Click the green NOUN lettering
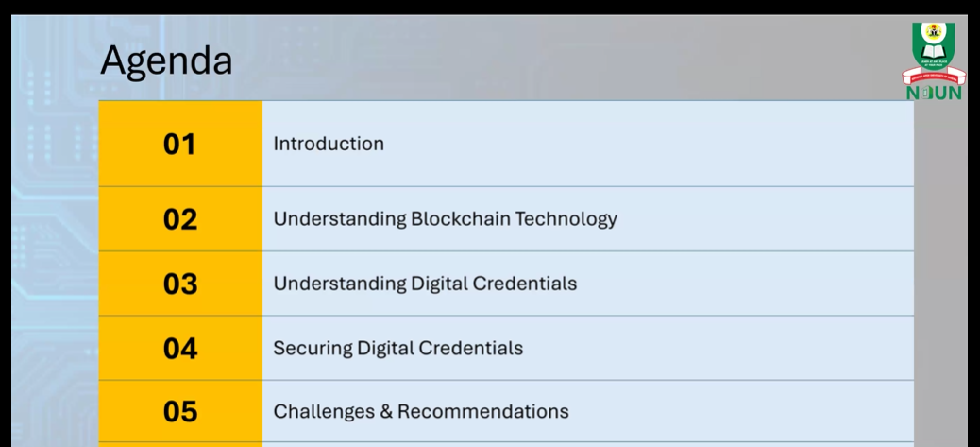Image resolution: width=980 pixels, height=447 pixels. [935, 94]
